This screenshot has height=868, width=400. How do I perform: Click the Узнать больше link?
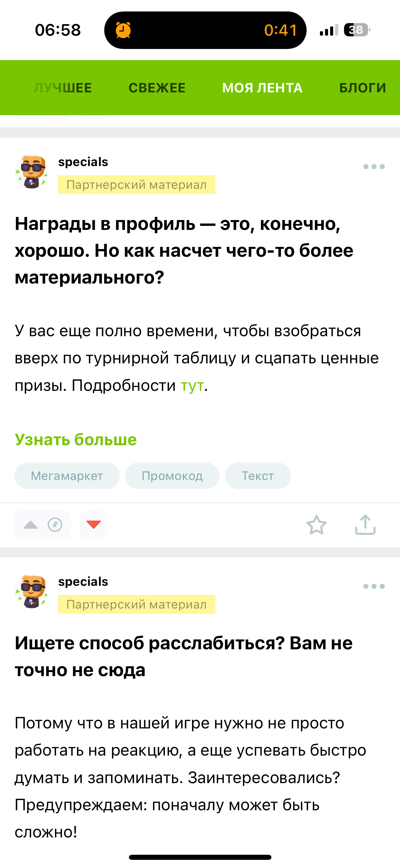point(76,440)
